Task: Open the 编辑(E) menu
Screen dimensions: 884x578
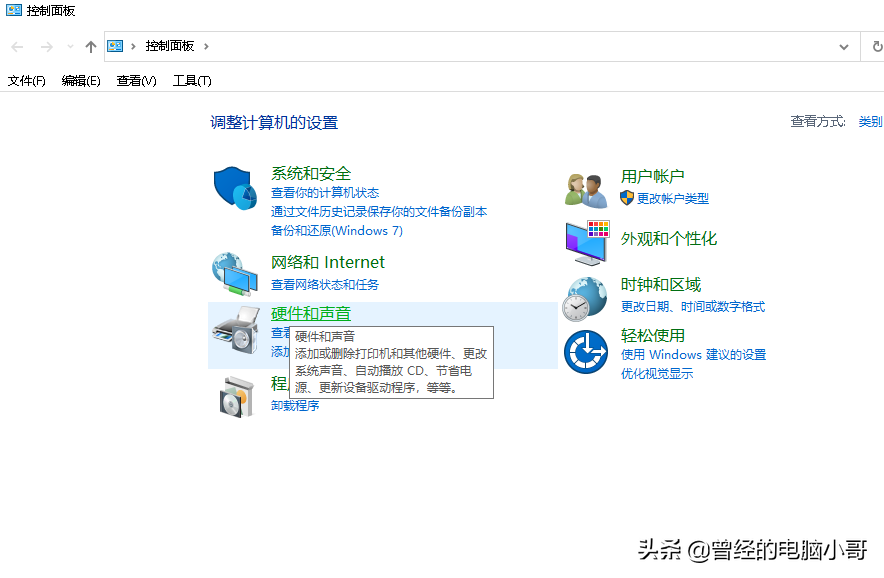Action: pyautogui.click(x=81, y=81)
